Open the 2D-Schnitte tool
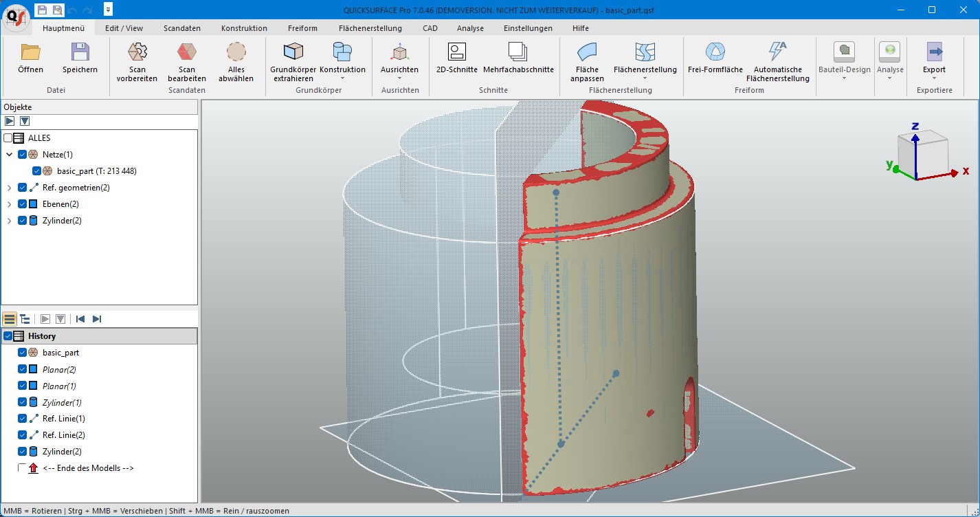This screenshot has height=517, width=980. click(456, 52)
